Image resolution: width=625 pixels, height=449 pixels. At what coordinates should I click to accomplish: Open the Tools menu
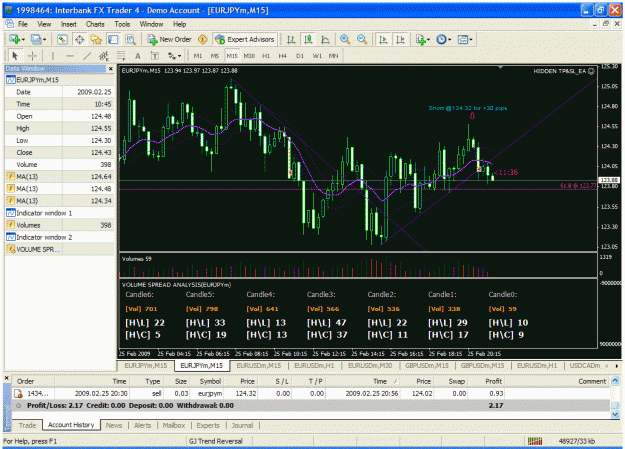pyautogui.click(x=122, y=24)
